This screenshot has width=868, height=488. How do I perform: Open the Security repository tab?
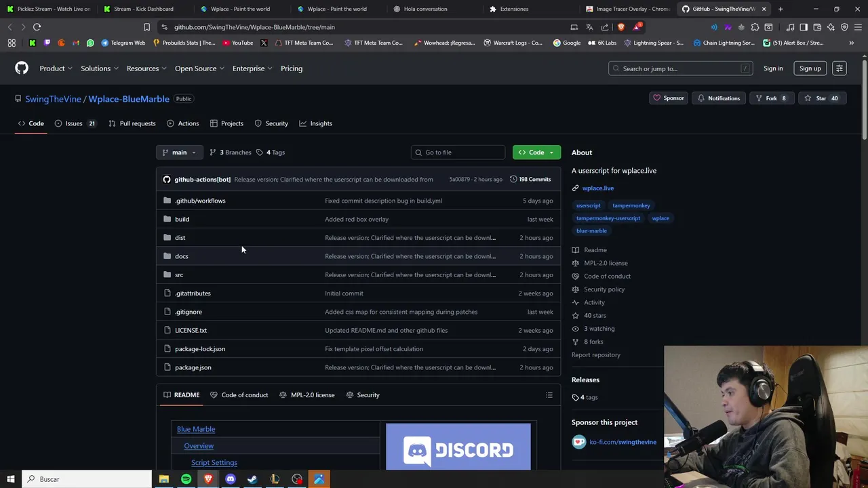271,123
